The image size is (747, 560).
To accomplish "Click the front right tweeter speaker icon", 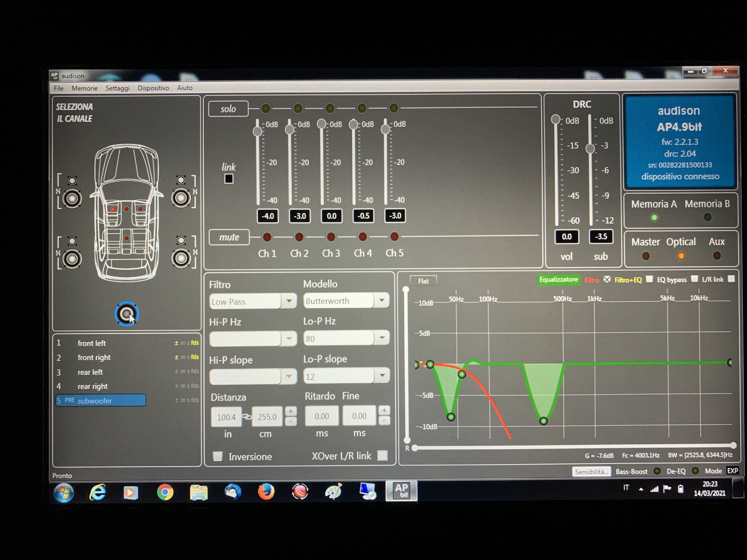I will (181, 180).
